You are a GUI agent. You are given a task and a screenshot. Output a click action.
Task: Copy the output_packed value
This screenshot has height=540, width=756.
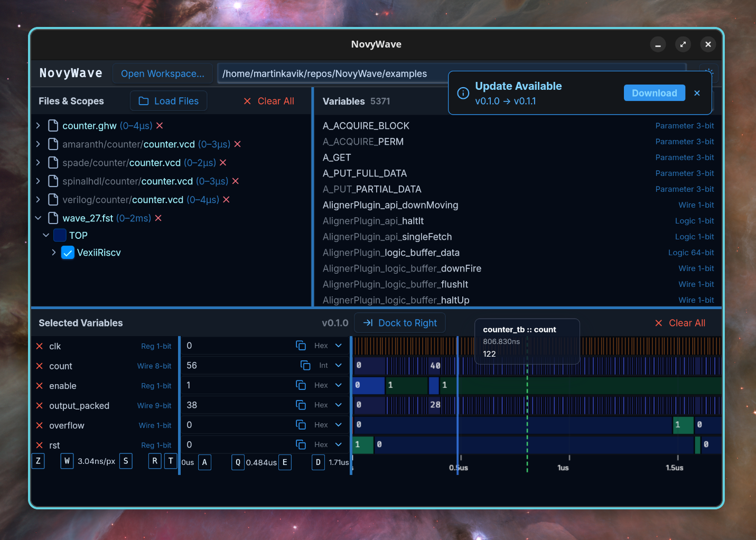point(301,405)
